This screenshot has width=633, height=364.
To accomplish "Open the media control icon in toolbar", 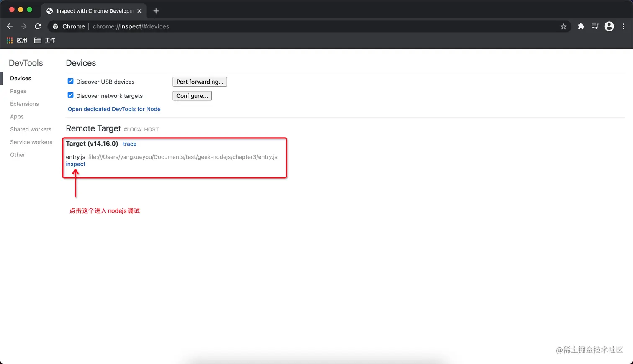I will point(595,26).
